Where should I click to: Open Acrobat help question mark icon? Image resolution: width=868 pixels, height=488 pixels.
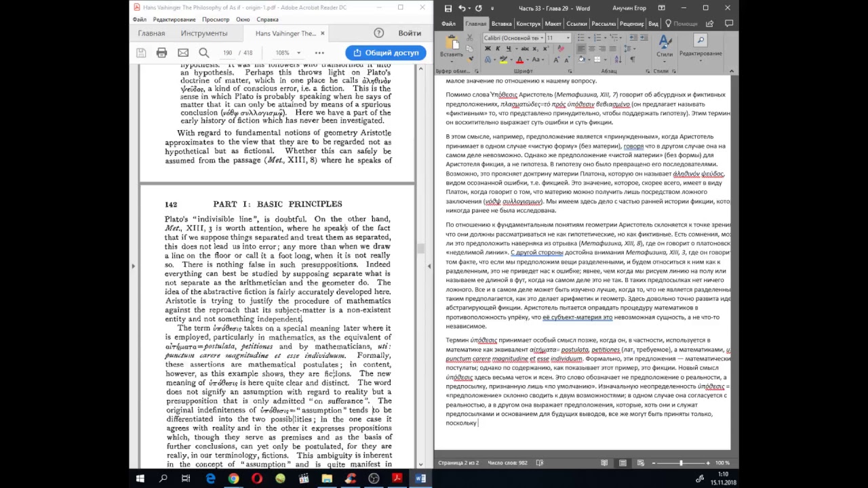point(378,33)
